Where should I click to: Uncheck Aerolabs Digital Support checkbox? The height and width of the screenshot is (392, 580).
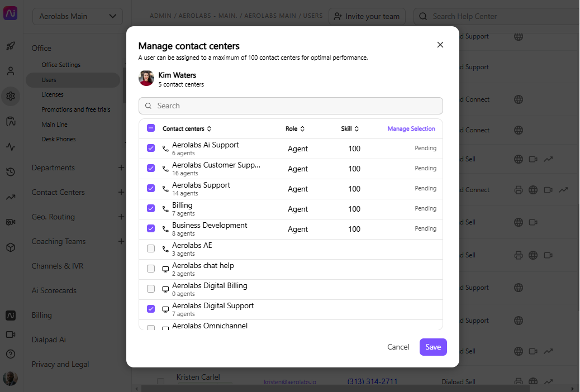[151, 309]
